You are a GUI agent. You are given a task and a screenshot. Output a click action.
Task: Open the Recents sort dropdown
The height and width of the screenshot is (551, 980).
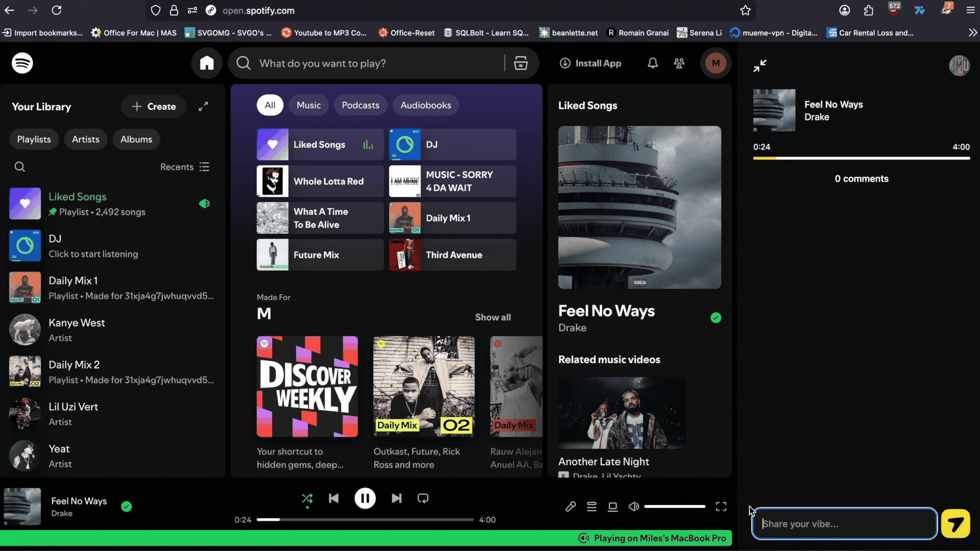pyautogui.click(x=185, y=167)
